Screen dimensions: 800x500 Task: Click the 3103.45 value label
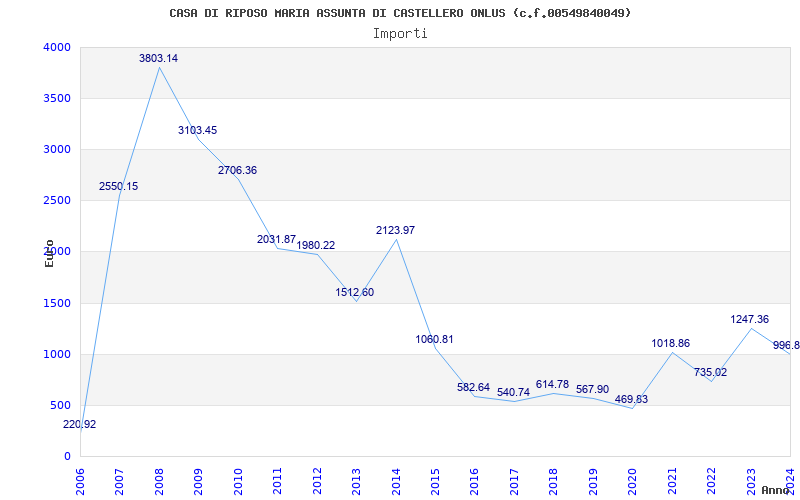tap(197, 130)
